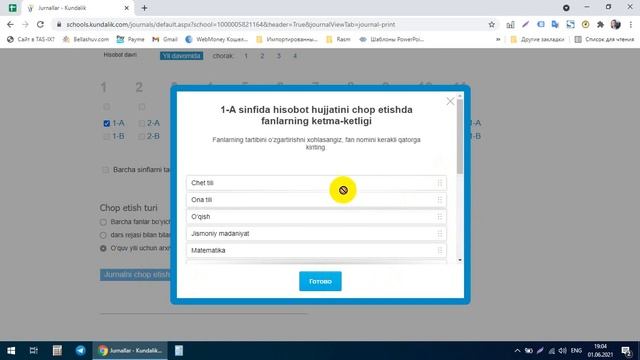Open Task View on the taskbar
Image resolution: width=640 pixels, height=360 pixels.
[33, 351]
